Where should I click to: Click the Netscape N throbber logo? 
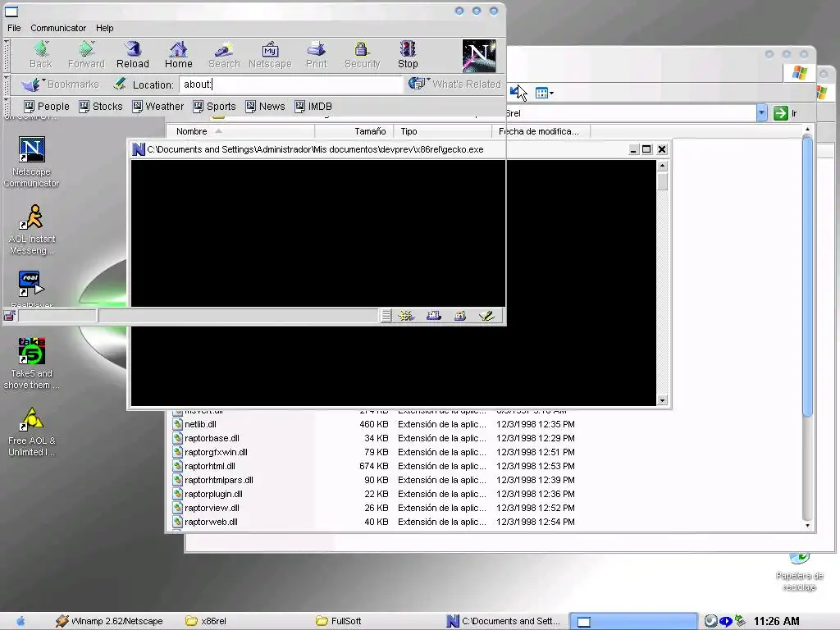point(479,56)
